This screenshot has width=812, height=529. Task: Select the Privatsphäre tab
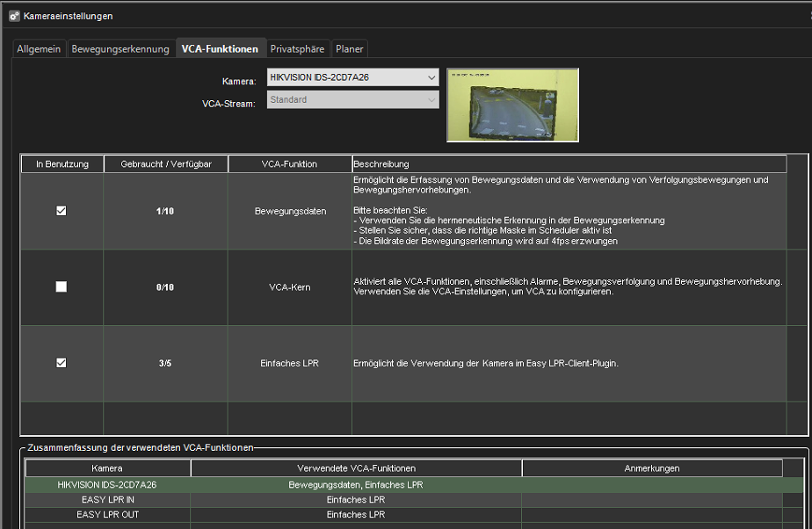pos(297,49)
